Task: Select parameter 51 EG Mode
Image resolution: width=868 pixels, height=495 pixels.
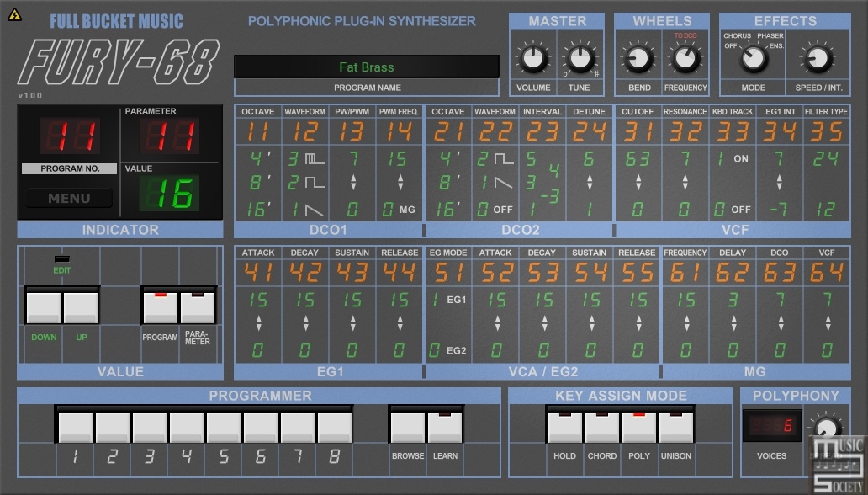Action: pyautogui.click(x=447, y=273)
